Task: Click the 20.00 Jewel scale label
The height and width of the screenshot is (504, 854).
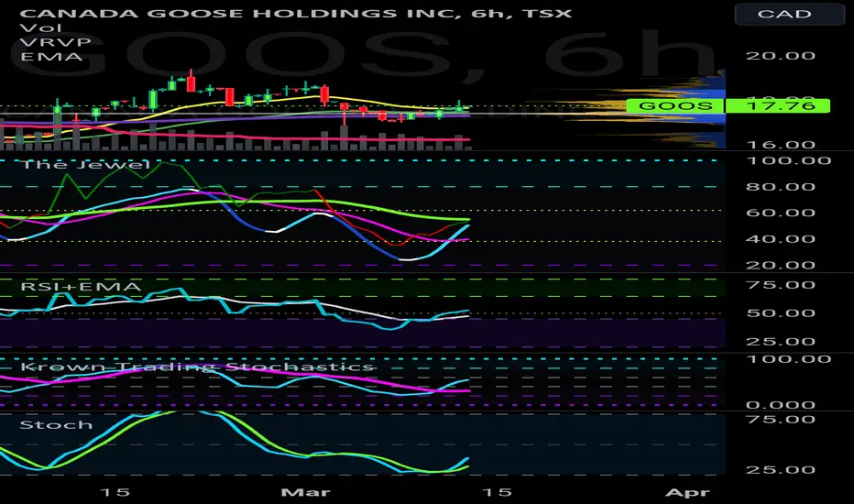Action: 781,266
